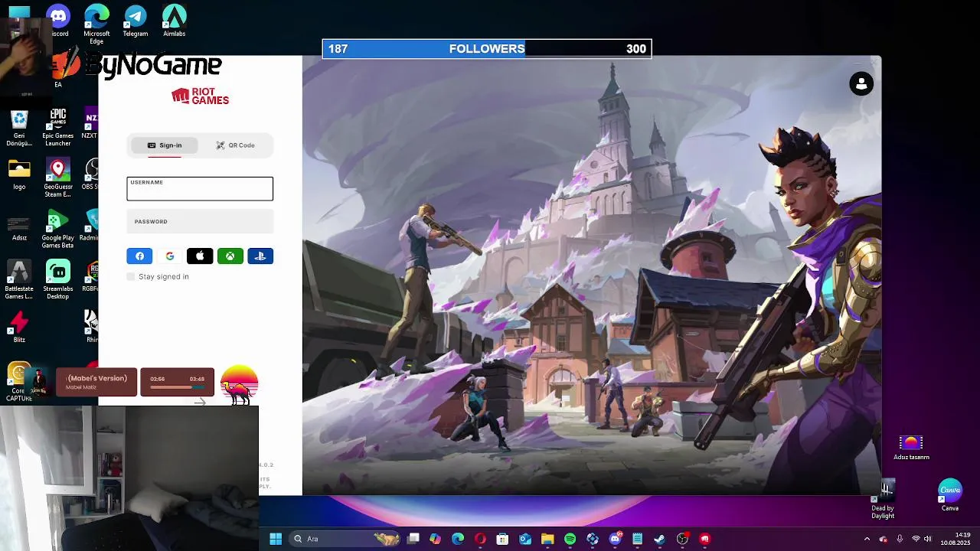Select the Blitz desktop icon
This screenshot has height=551, width=980.
click(19, 328)
